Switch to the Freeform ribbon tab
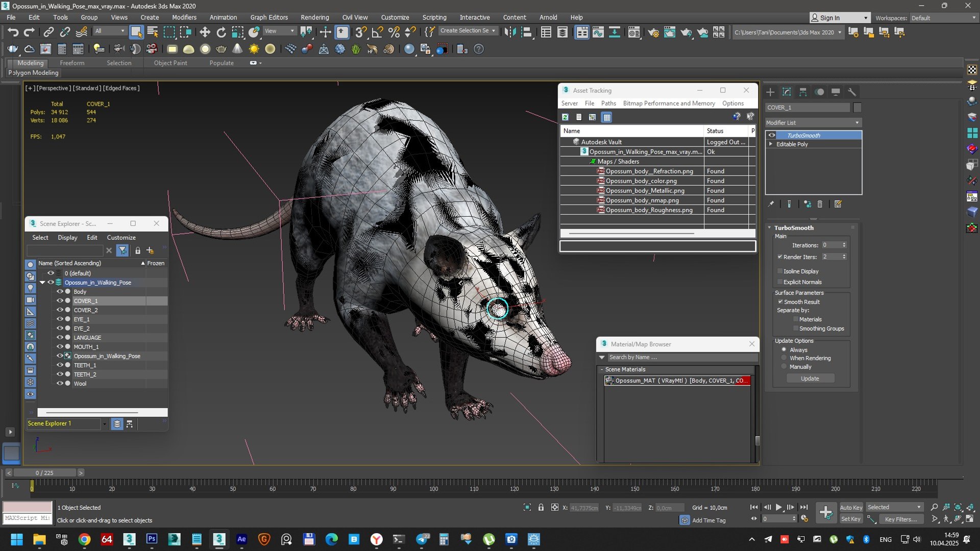The width and height of the screenshot is (980, 551). tap(72, 63)
